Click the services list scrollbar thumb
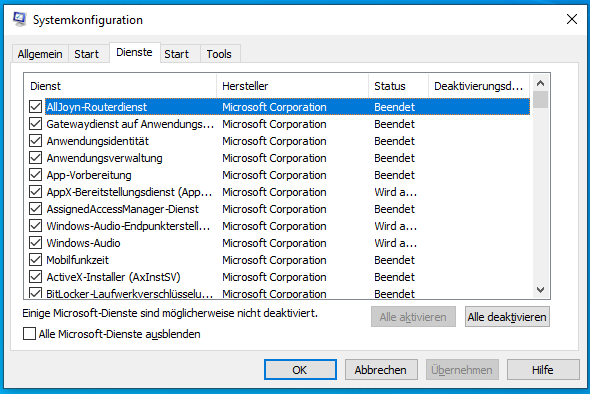The image size is (590, 394). [540, 100]
